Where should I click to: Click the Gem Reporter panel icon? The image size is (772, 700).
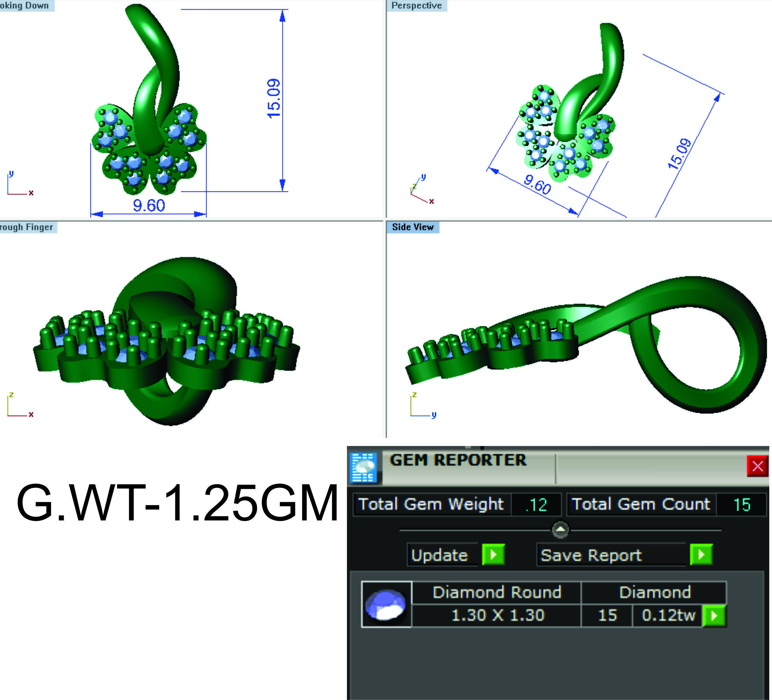[363, 467]
